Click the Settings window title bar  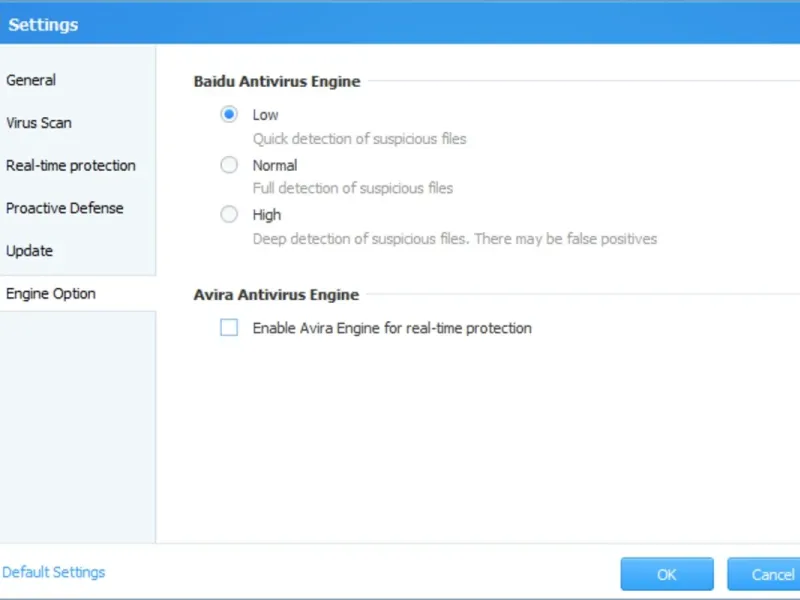(x=400, y=24)
